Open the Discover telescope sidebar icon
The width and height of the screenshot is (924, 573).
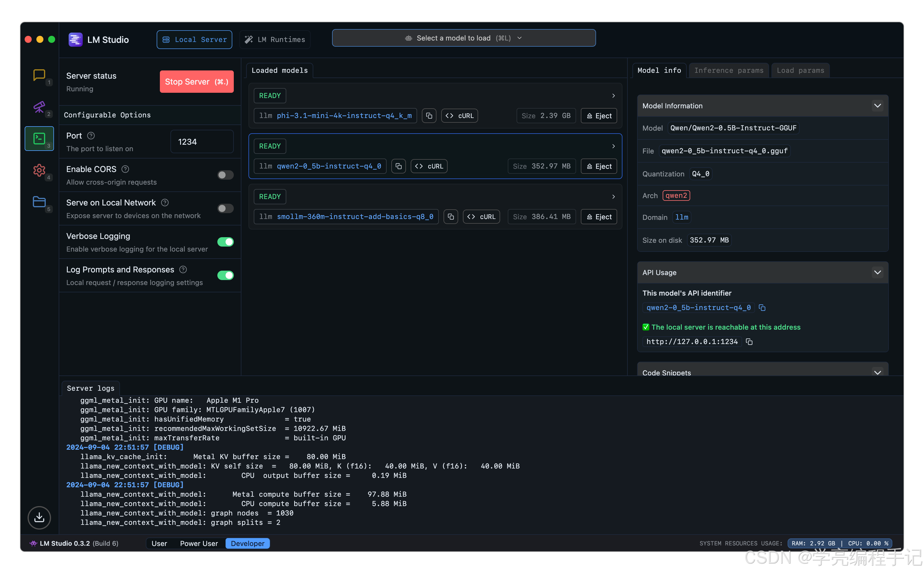click(x=39, y=107)
